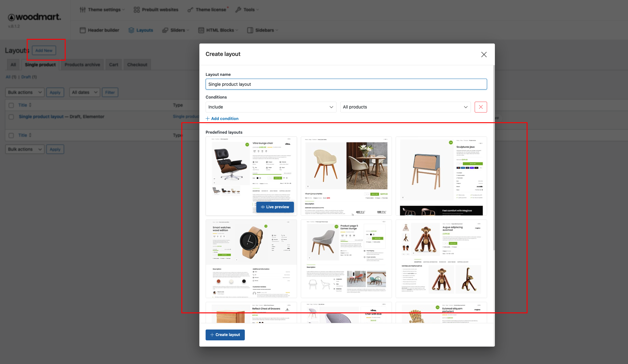628x364 pixels.
Task: Click the Sliders icon
Action: [x=165, y=30]
